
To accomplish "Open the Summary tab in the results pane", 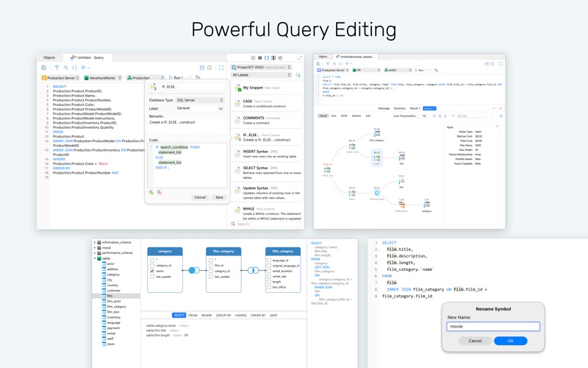I will tap(400, 108).
